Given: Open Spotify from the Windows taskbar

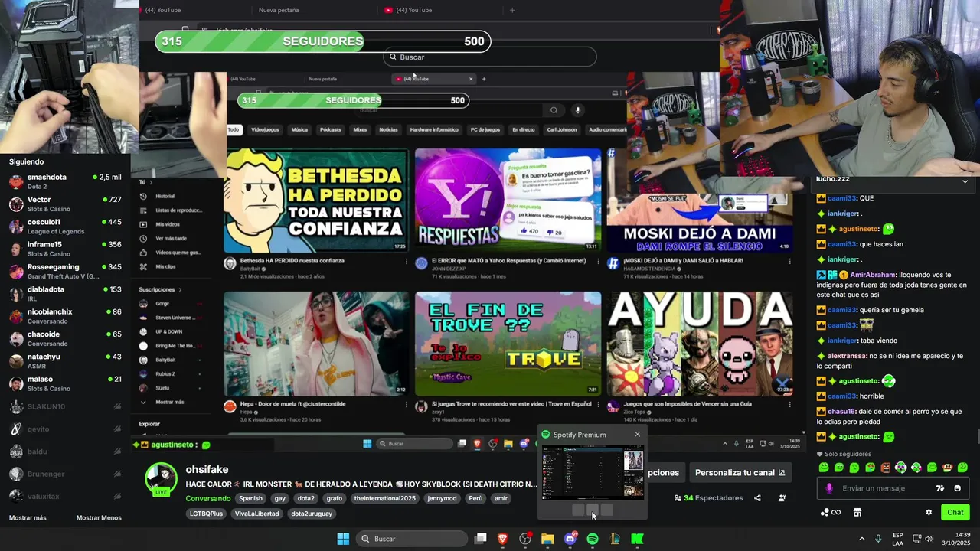Looking at the screenshot, I should [x=593, y=539].
